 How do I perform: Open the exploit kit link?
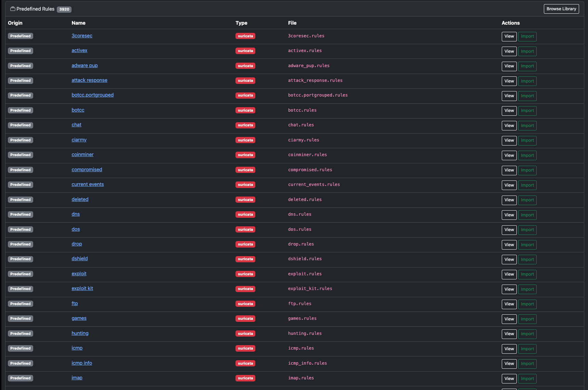point(82,288)
